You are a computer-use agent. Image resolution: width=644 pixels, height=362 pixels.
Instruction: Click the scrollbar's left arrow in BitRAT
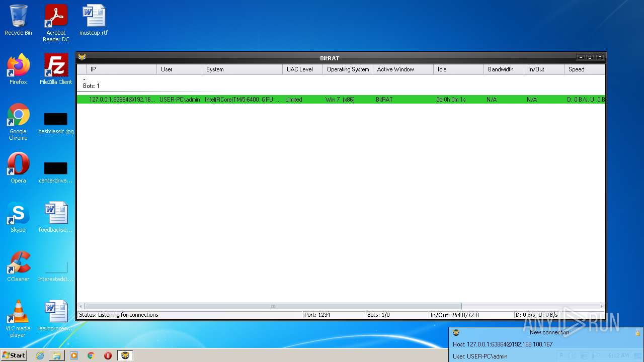point(81,306)
